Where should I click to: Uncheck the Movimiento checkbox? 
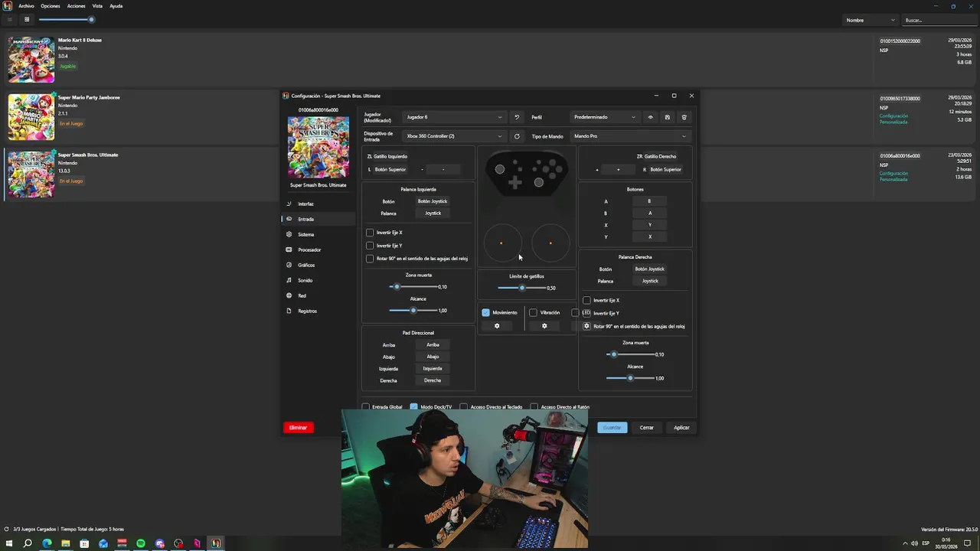pos(485,312)
